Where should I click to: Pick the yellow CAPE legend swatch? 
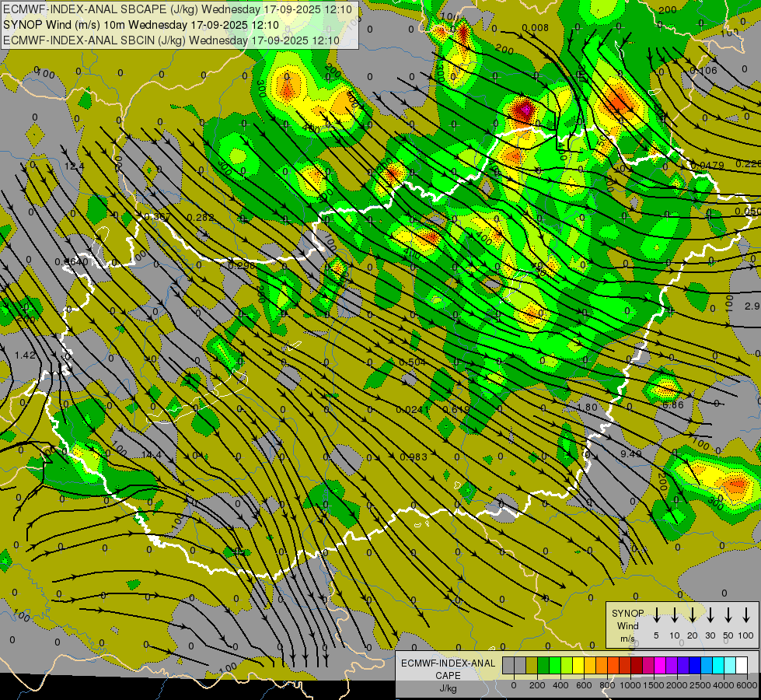578,666
